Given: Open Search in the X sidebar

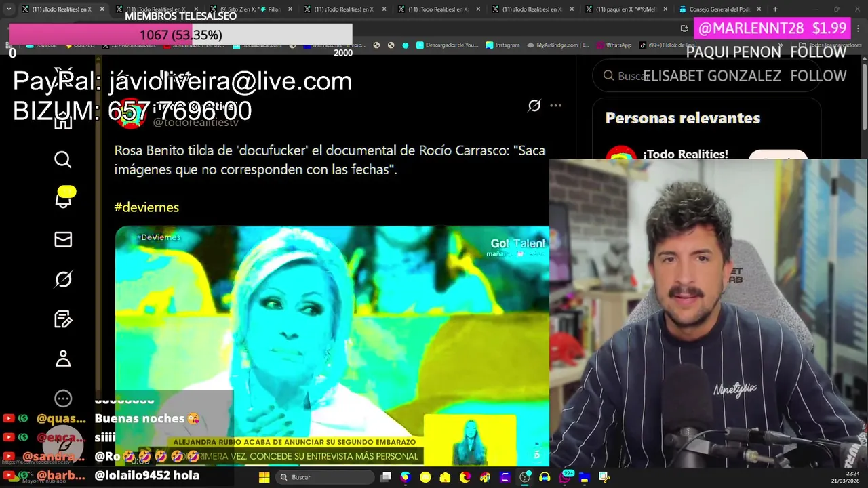Looking at the screenshot, I should [62, 159].
